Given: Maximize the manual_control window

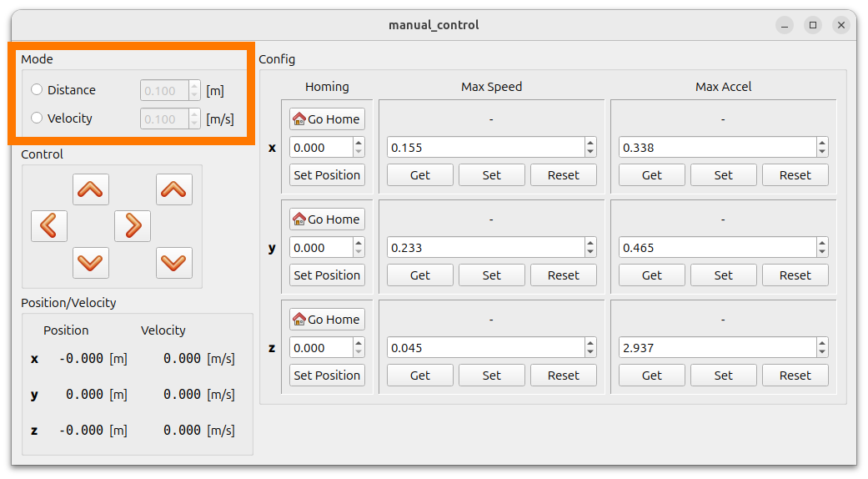Looking at the screenshot, I should pyautogui.click(x=813, y=25).
